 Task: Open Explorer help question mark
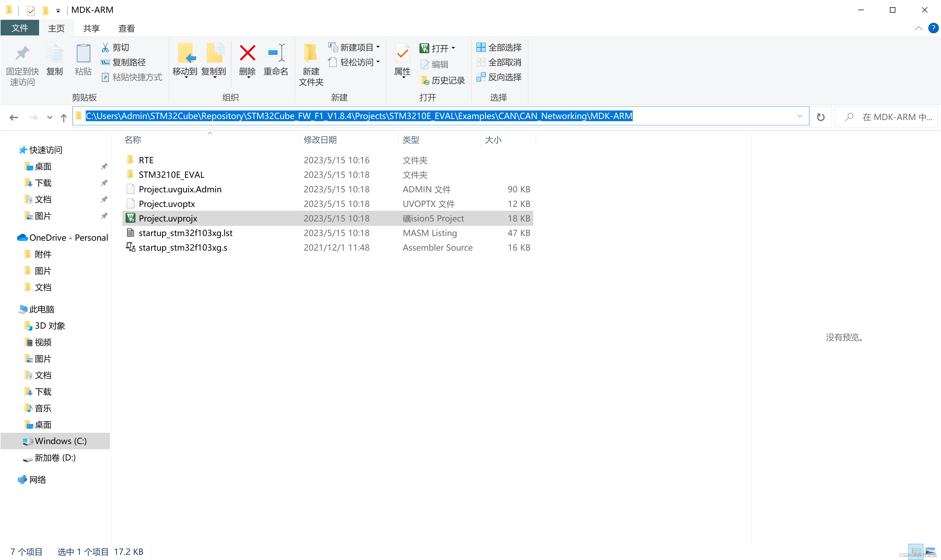coord(933,28)
